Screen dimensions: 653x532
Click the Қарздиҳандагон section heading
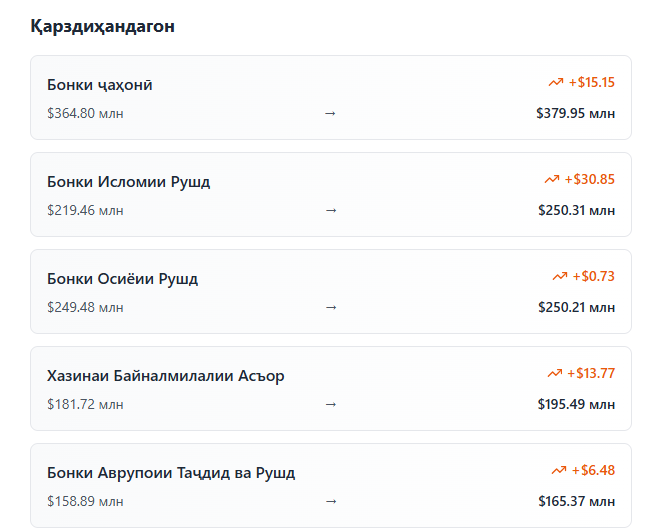pyautogui.click(x=103, y=26)
